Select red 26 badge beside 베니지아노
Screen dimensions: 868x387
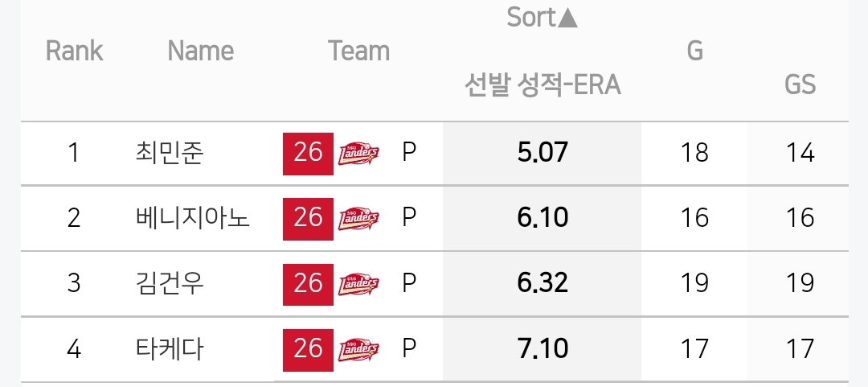(x=308, y=219)
